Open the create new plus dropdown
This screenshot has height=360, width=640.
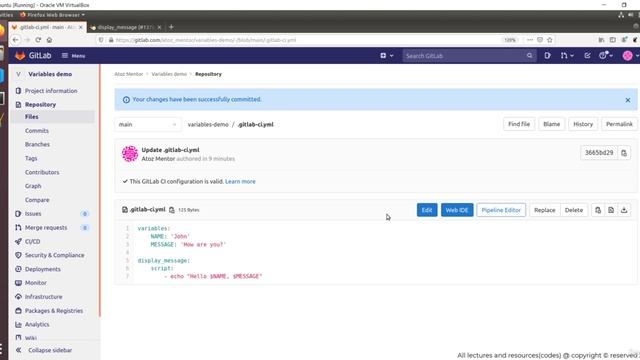(387, 56)
